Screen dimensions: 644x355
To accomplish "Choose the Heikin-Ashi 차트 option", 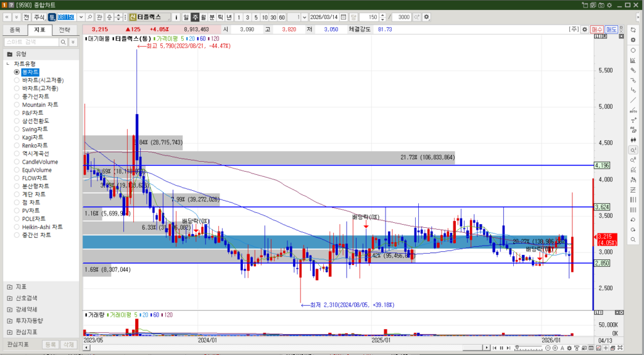I will tap(17, 227).
